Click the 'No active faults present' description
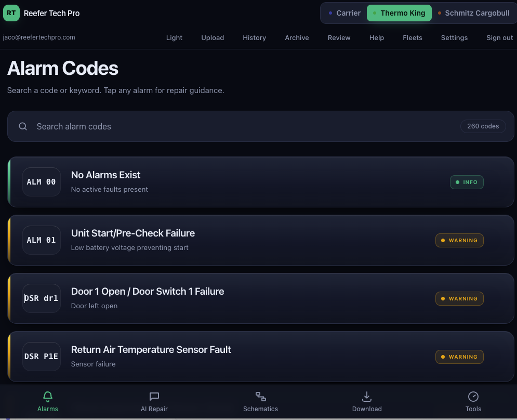 point(110,189)
